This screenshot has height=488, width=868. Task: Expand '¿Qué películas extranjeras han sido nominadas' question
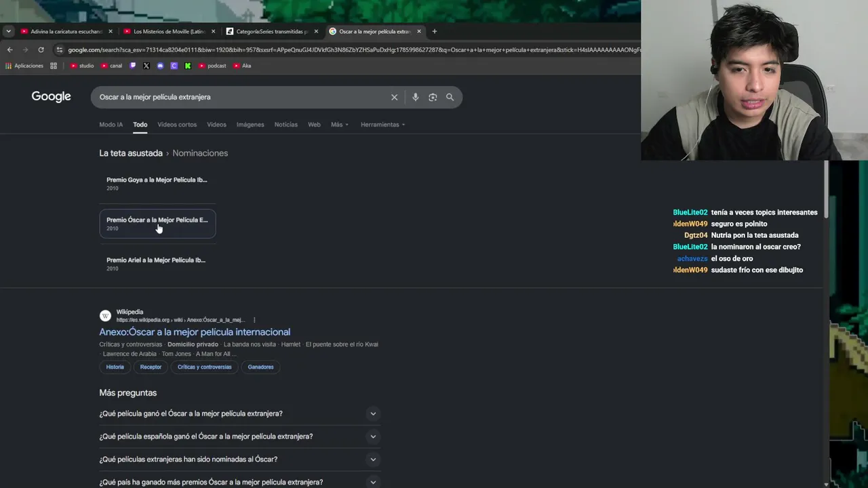239,460
